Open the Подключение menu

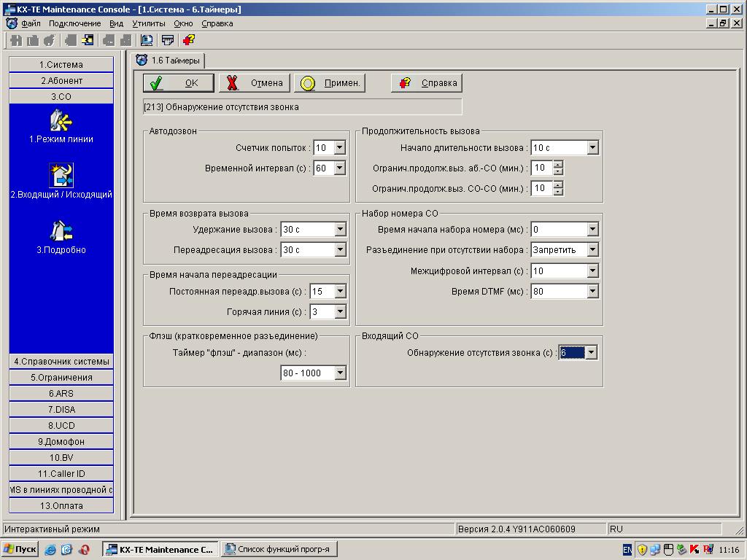(x=75, y=23)
